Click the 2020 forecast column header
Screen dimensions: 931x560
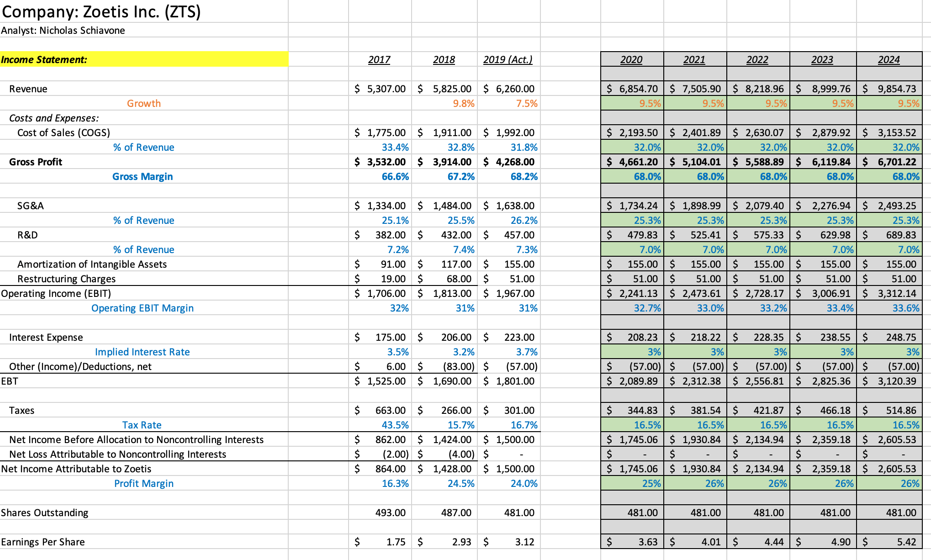click(631, 60)
